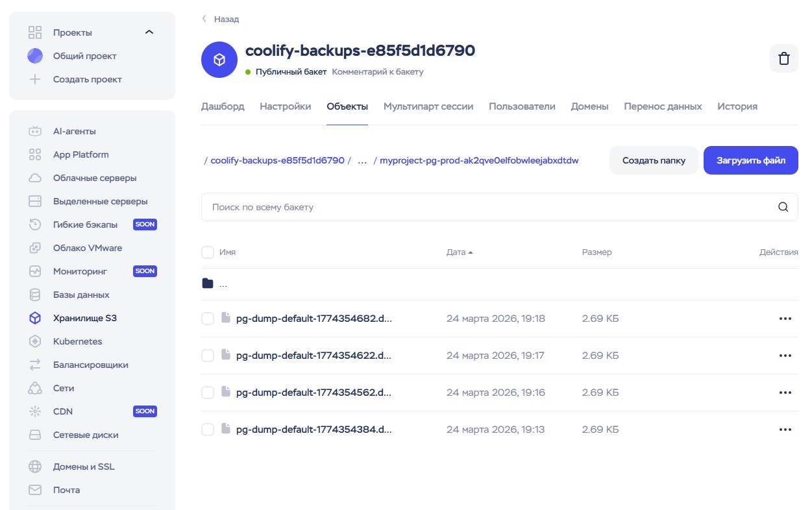Click the bucket avatar cube icon
Viewport: 812px width, 510px height.
click(219, 60)
